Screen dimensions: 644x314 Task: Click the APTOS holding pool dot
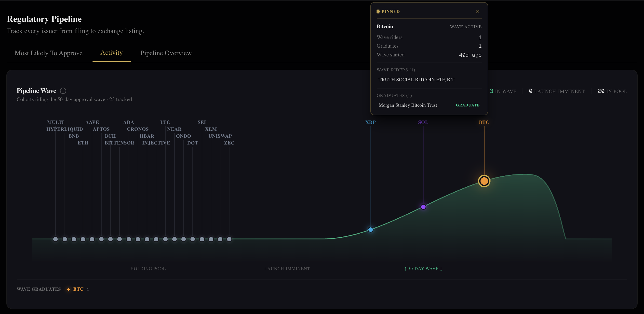click(101, 239)
